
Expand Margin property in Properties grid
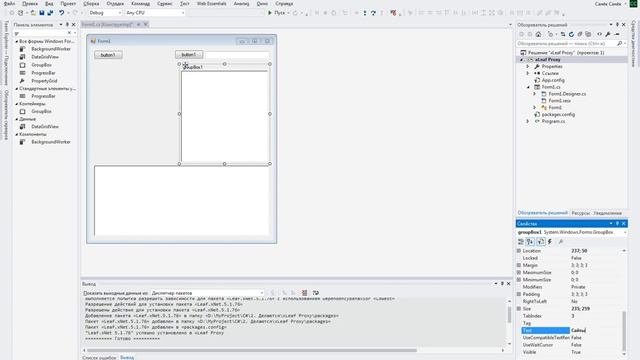[x=519, y=265]
